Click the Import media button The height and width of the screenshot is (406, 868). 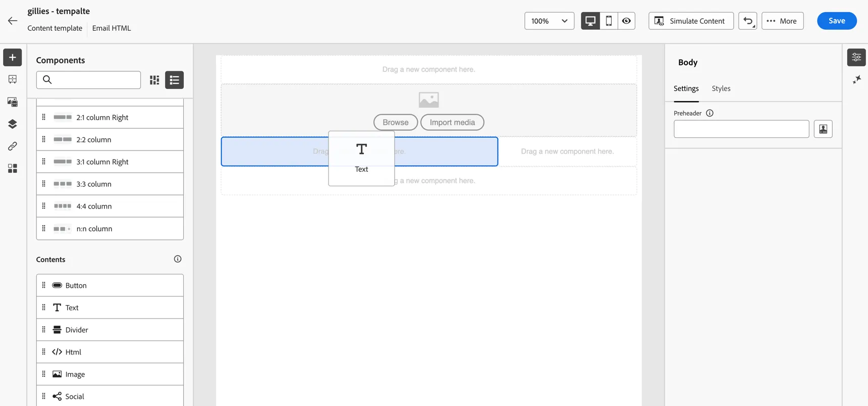452,122
